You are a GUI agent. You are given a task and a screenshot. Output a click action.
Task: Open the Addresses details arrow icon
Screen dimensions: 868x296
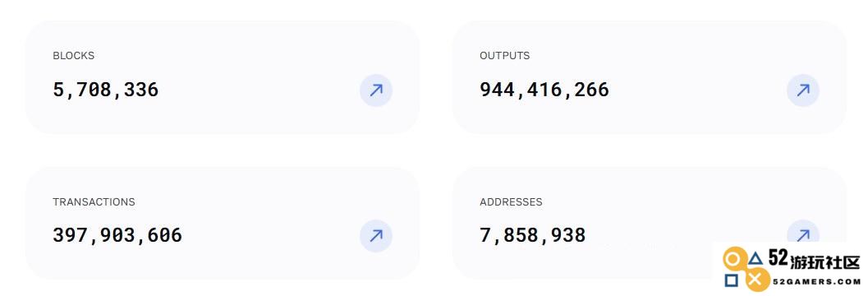click(x=802, y=233)
